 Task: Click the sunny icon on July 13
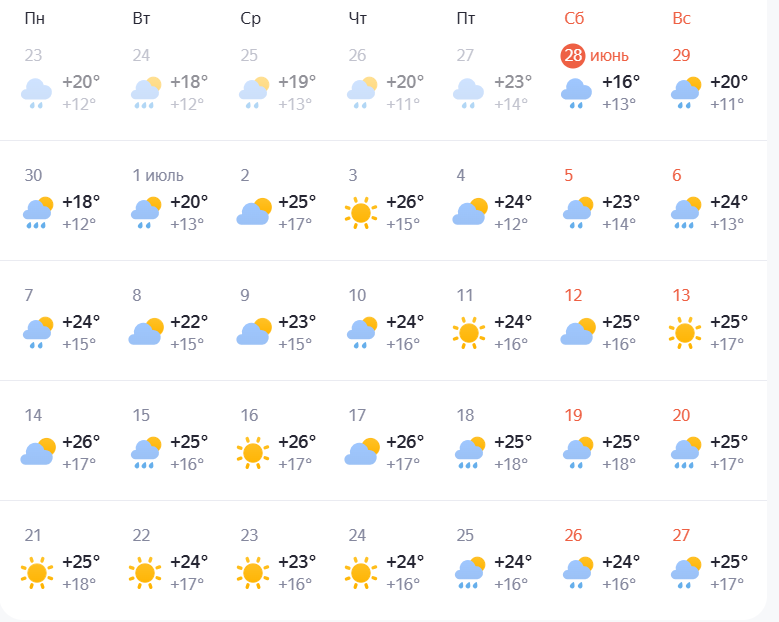685,332
